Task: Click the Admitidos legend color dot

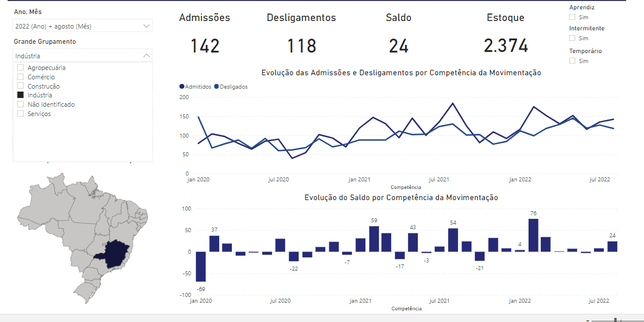Action: [182, 86]
